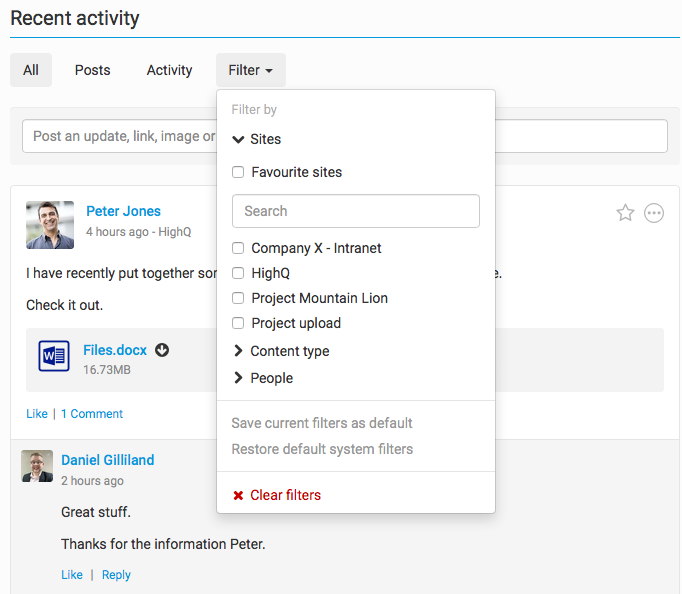Screen dimensions: 682x594
Task: Click the red X clear filters icon
Action: pos(238,496)
